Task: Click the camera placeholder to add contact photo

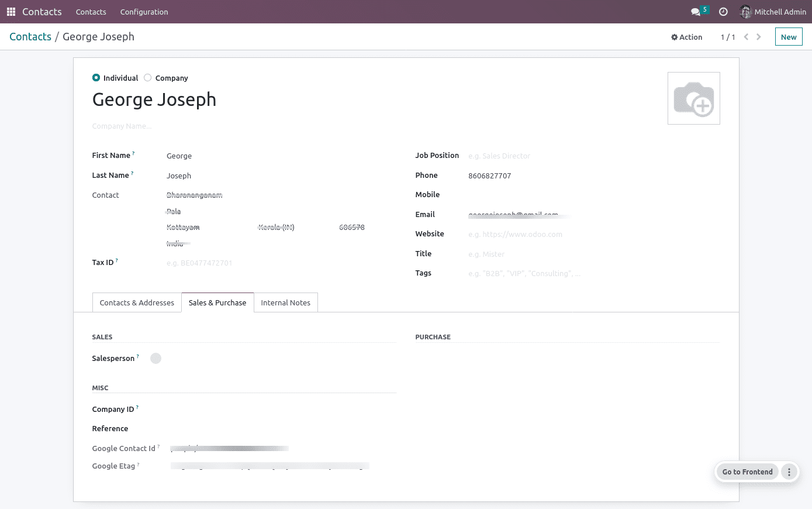Action: point(694,98)
